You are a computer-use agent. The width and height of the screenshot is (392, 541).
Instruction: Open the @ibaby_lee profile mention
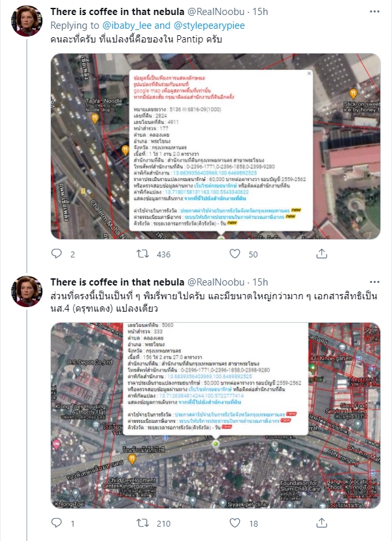click(x=127, y=25)
